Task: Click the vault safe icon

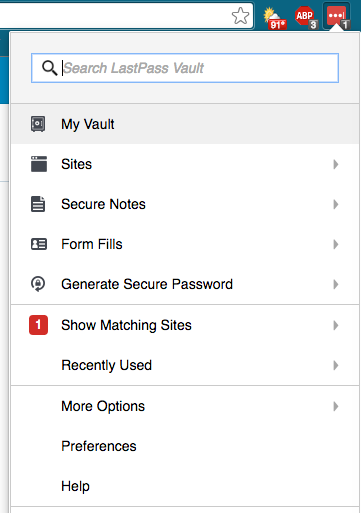Action: (38, 124)
